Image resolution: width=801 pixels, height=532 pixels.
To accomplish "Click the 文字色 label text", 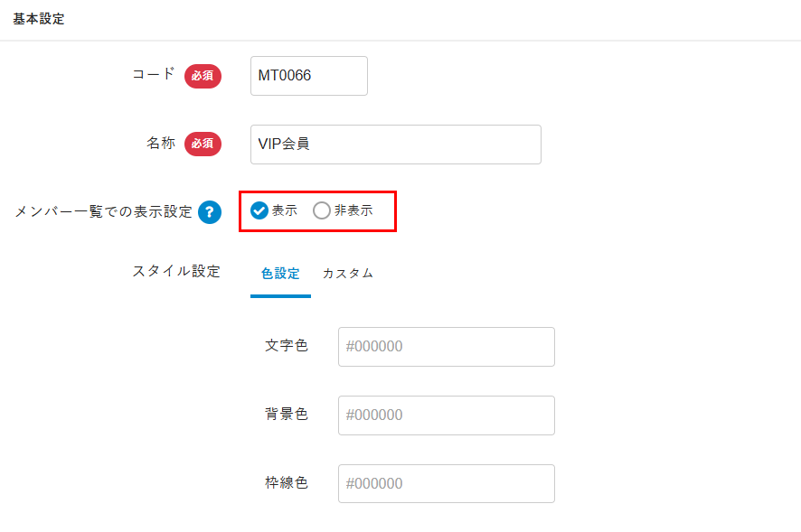I will click(287, 346).
